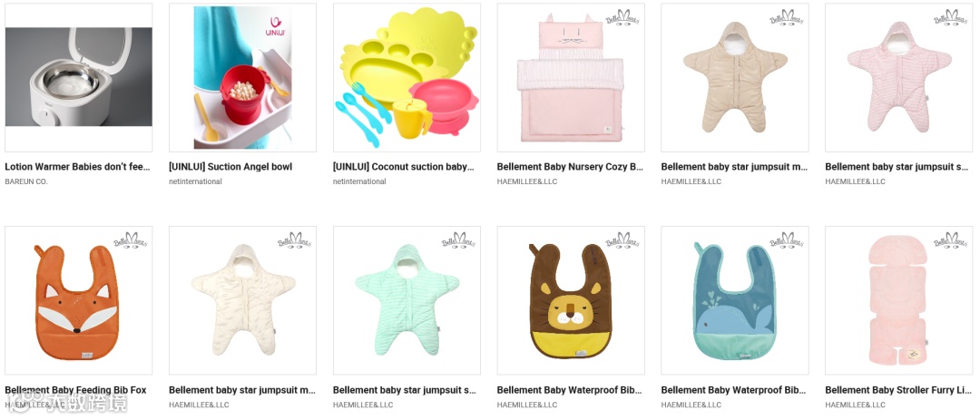Screen dimensions: 980x420
Task: Open the "Bellement Baby Nursery Cozy B..." title
Action: [570, 167]
